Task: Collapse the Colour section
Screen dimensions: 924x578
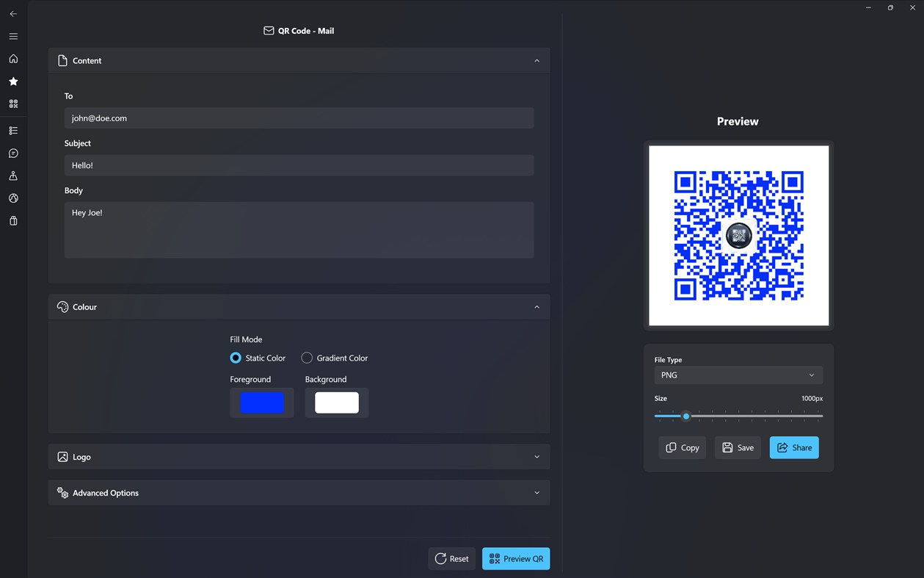Action: point(536,306)
